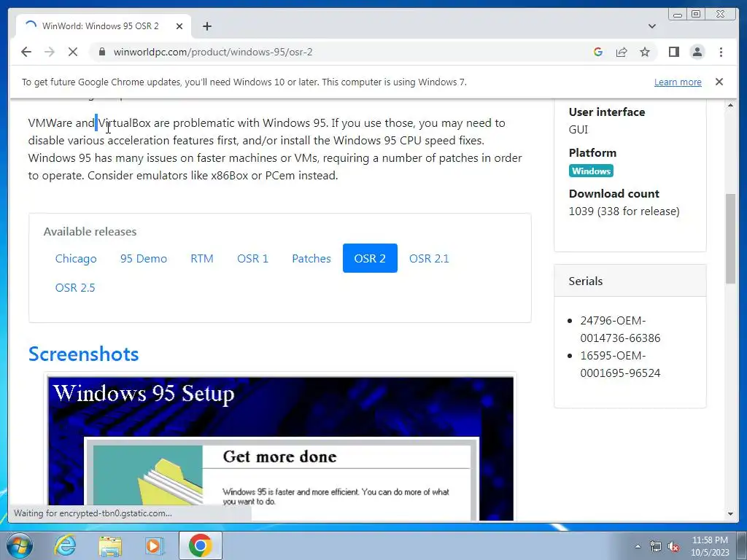Click the address bar URL
The image size is (747, 560).
(x=213, y=52)
